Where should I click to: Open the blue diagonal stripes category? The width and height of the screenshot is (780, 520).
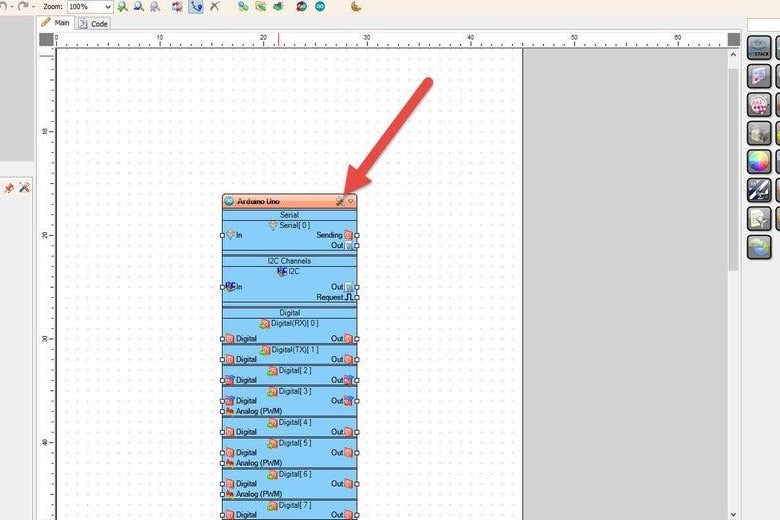759,190
